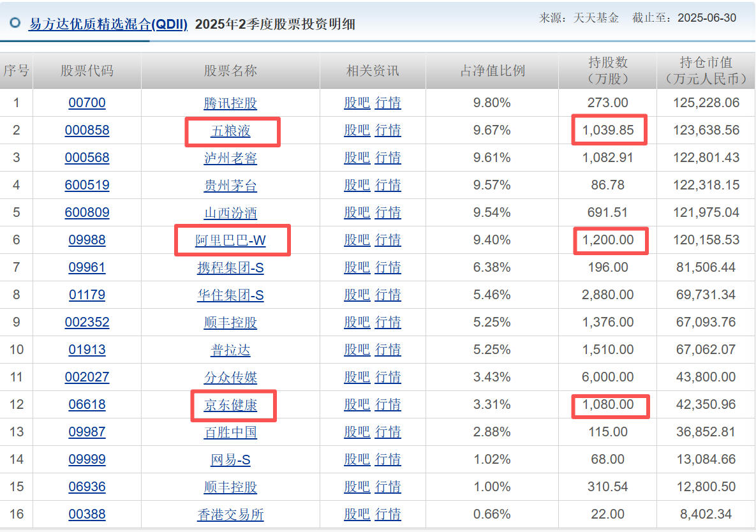The image size is (756, 532).
Task: Open stock code 000568 link
Action: pos(87,158)
